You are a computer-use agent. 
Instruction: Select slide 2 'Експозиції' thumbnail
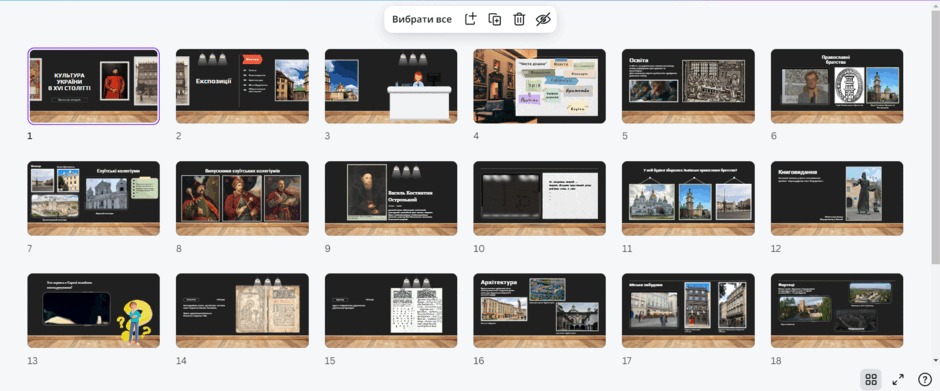[242, 86]
